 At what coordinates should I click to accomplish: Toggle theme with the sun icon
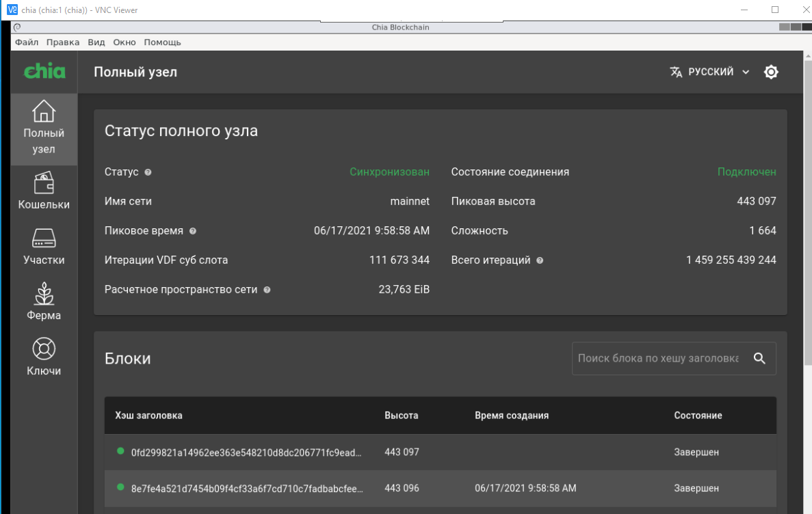click(771, 72)
